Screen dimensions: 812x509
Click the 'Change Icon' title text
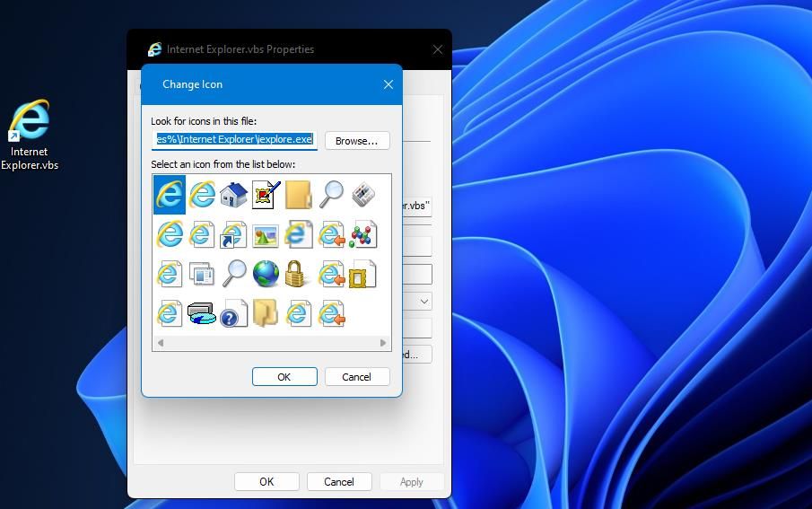click(193, 84)
